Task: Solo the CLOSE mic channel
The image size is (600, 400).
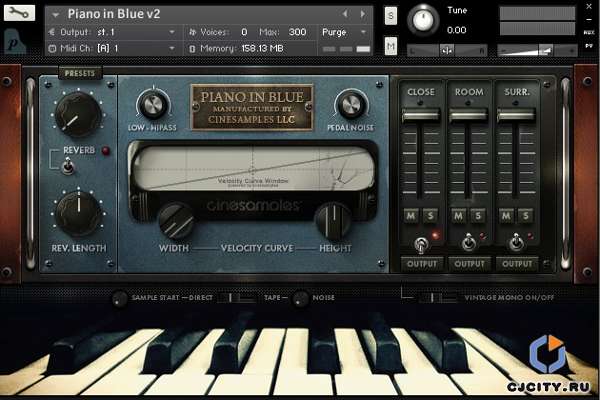Action: pos(430,216)
